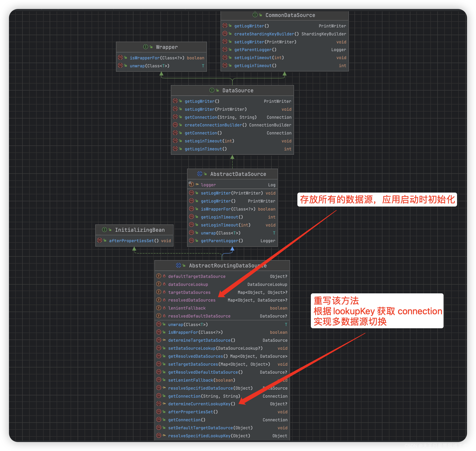
Task: Click getLoginTimeout() in DataSource node
Action: (206, 149)
